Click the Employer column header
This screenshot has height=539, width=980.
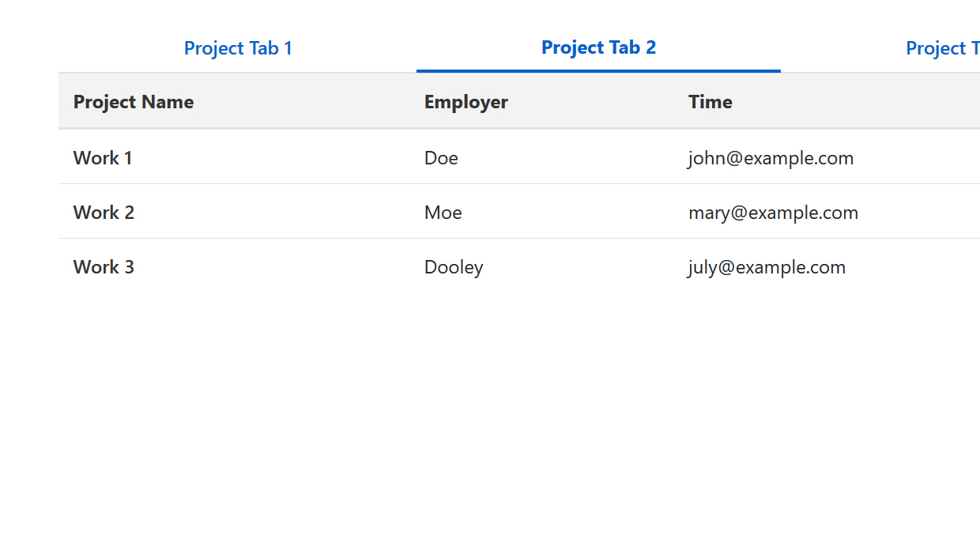pos(465,102)
